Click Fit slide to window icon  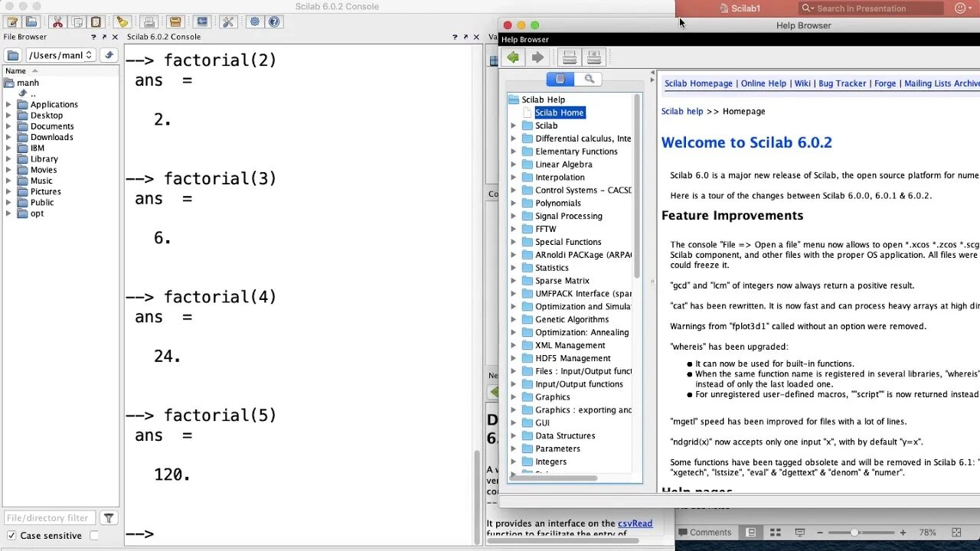(956, 533)
